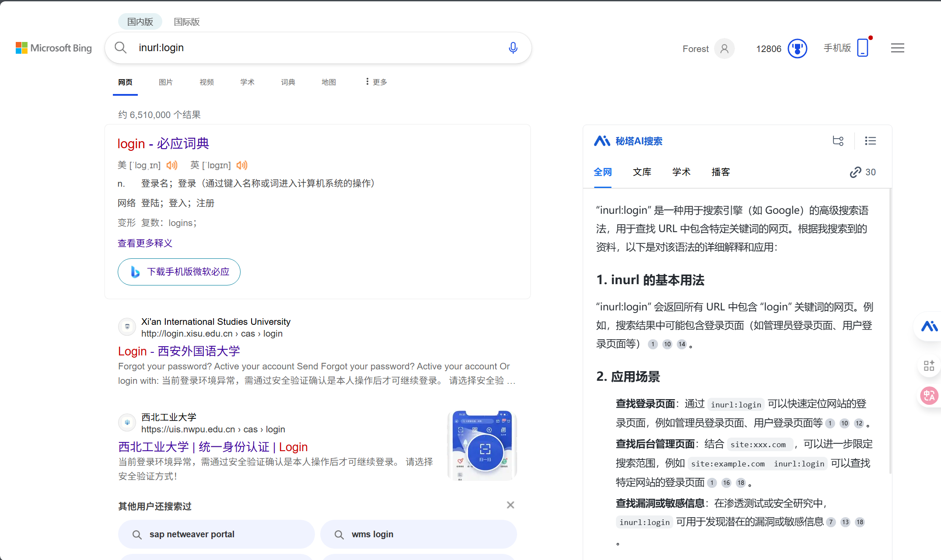Click the microphone voice search icon

click(x=513, y=48)
